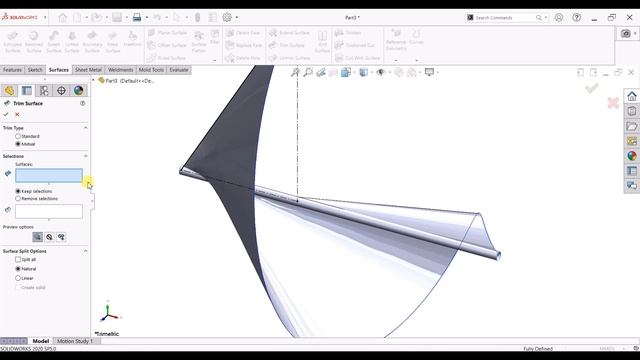Switch to the Features tab

point(12,70)
